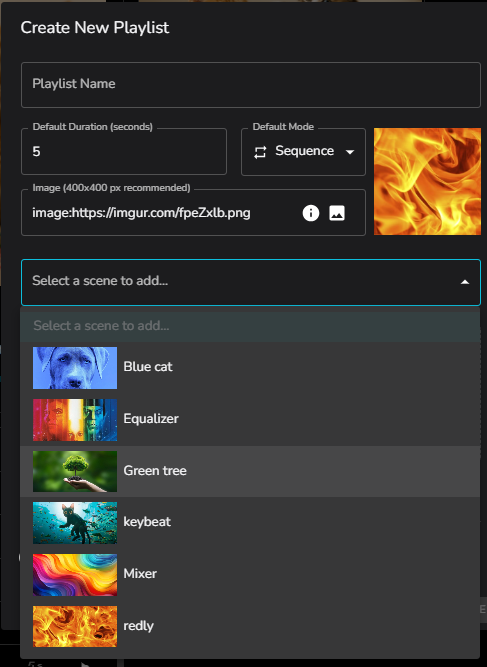Collapse the scene selection dropdown
This screenshot has width=487, height=667.
465,282
